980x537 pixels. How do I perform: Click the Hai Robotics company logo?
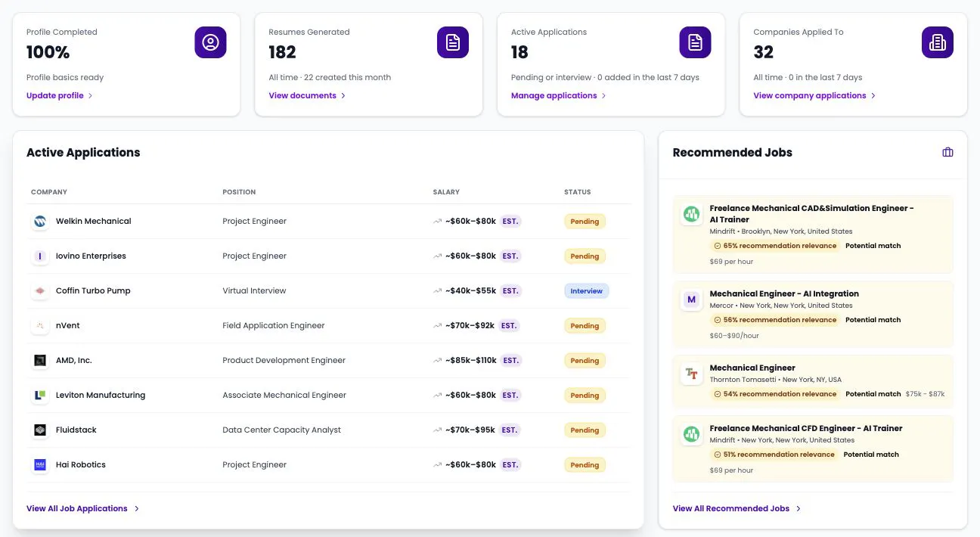[40, 465]
